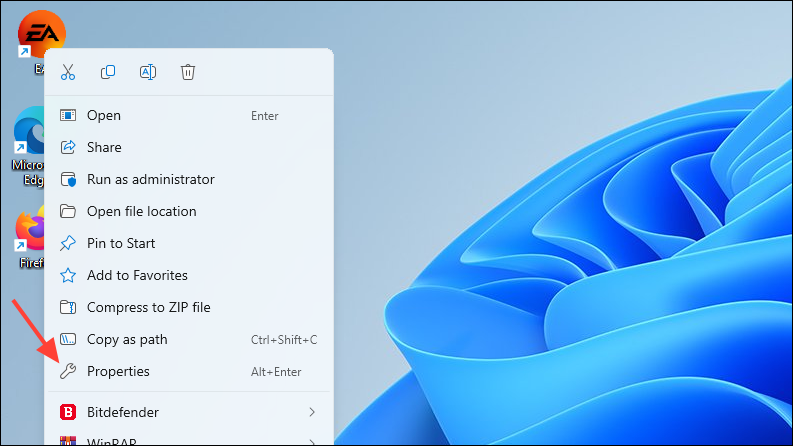Click the Copy icon in context menu

click(108, 72)
